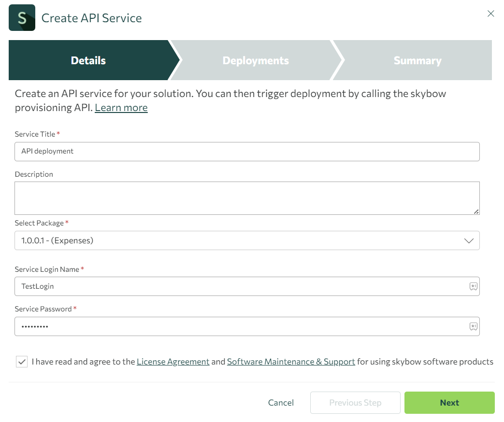Switch to the Deployments step
The image size is (504, 422).
(255, 60)
